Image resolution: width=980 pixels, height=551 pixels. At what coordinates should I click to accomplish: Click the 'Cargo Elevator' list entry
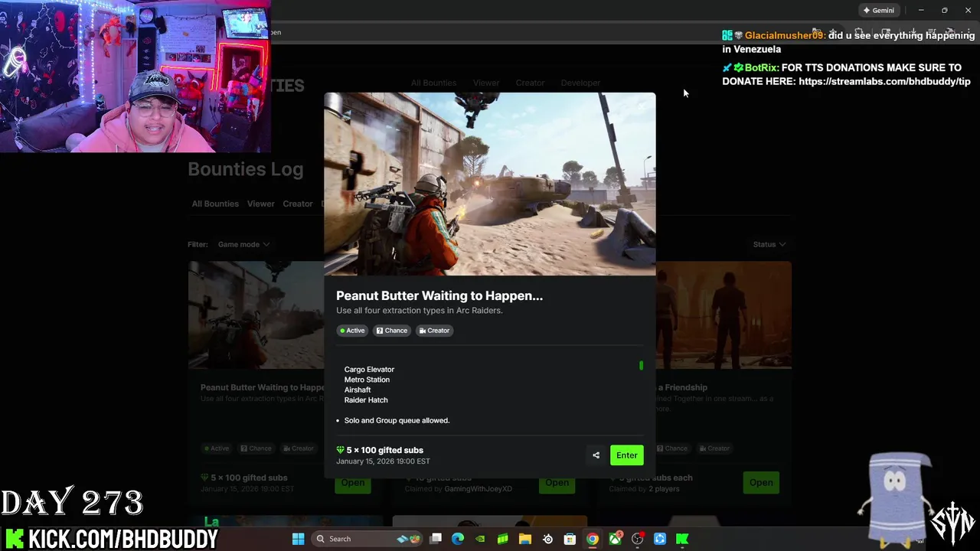(x=369, y=370)
